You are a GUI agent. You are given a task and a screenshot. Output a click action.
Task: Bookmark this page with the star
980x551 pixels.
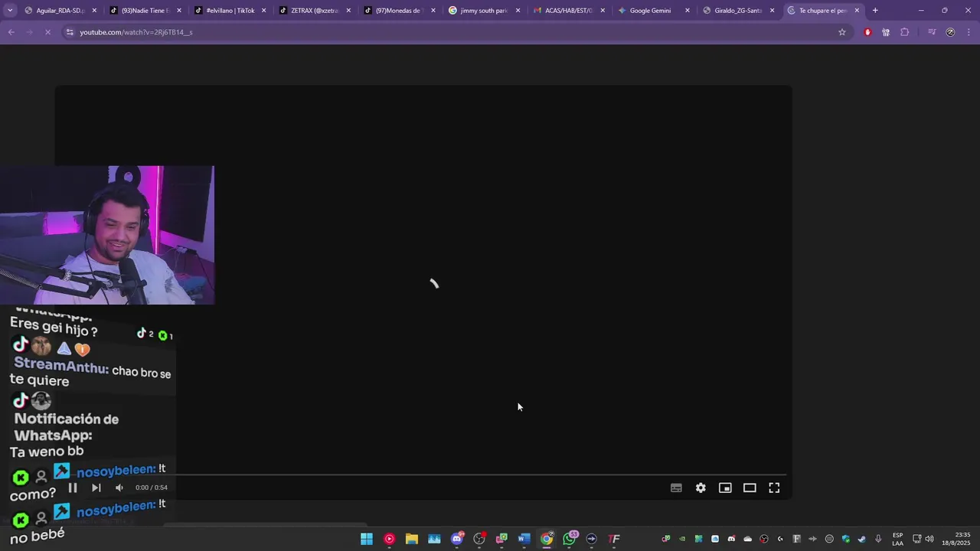pos(842,32)
